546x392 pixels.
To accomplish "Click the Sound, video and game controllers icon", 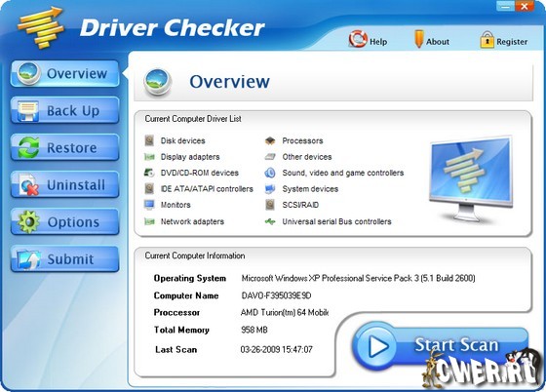I will [x=270, y=173].
